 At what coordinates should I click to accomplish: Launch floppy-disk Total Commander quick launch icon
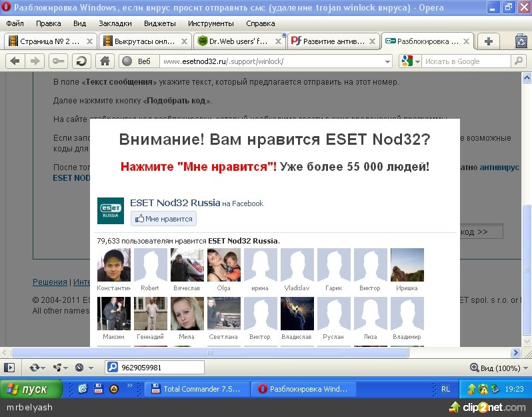[x=99, y=388]
